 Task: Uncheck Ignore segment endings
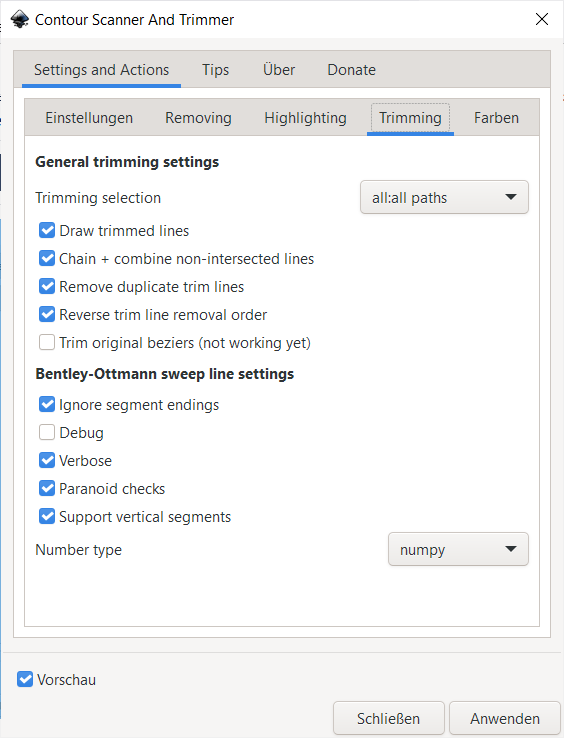(47, 405)
